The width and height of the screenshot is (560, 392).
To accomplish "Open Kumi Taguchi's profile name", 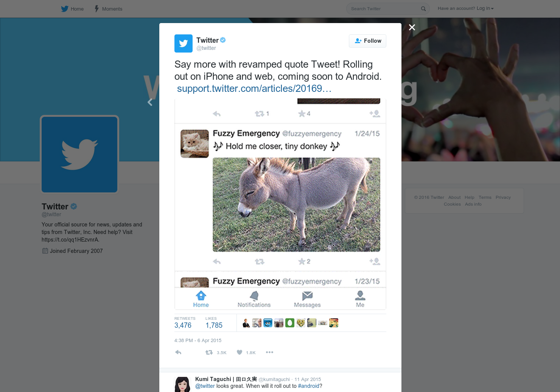I will pyautogui.click(x=226, y=379).
